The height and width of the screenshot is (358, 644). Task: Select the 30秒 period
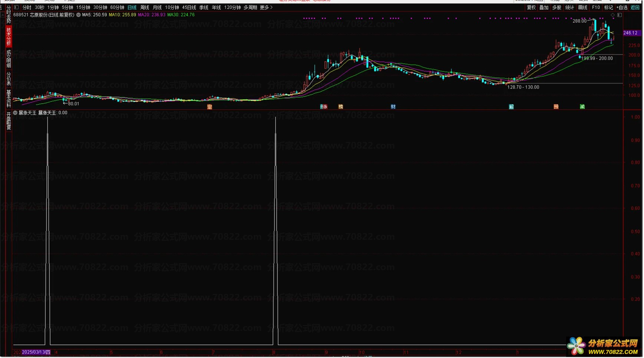[x=39, y=7]
